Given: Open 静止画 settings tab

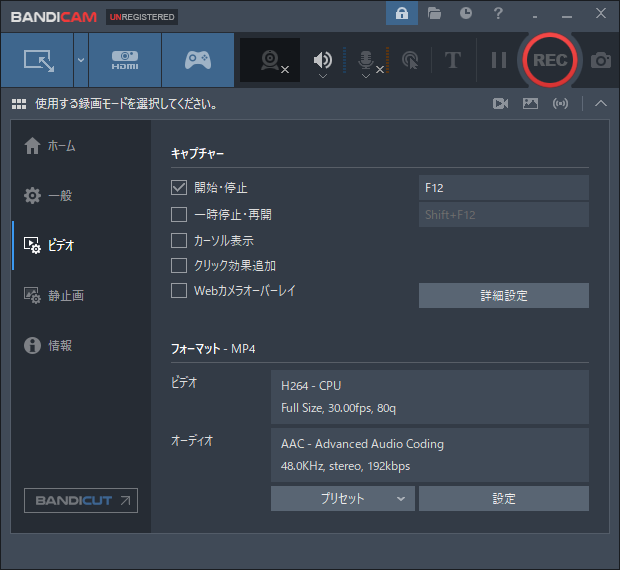Looking at the screenshot, I should pos(54,295).
